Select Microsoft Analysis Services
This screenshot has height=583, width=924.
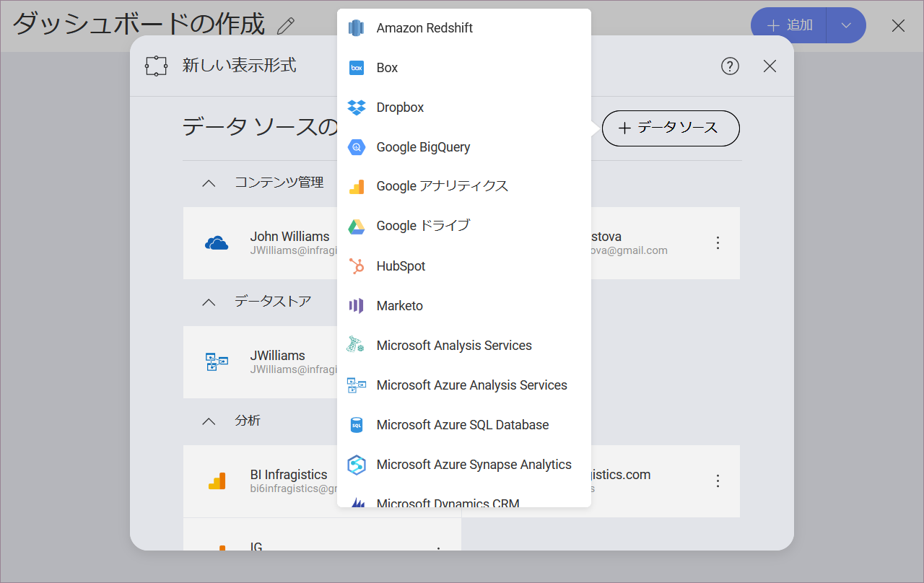coord(464,346)
